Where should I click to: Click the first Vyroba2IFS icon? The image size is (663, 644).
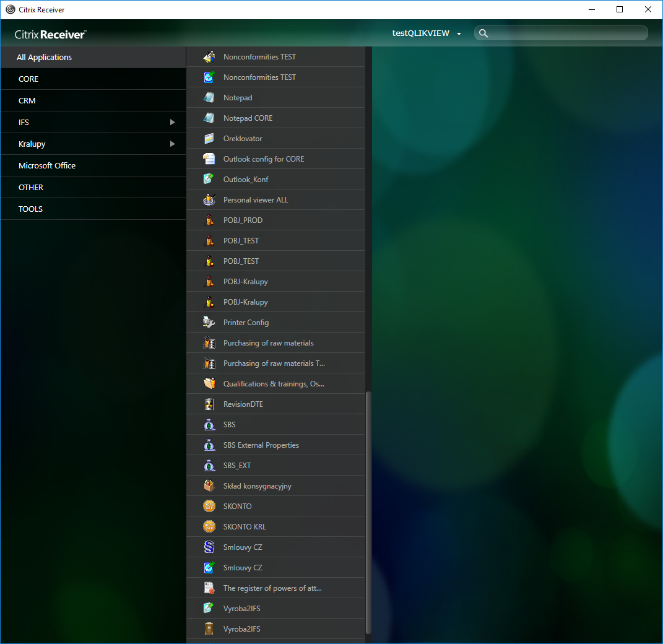(x=209, y=609)
